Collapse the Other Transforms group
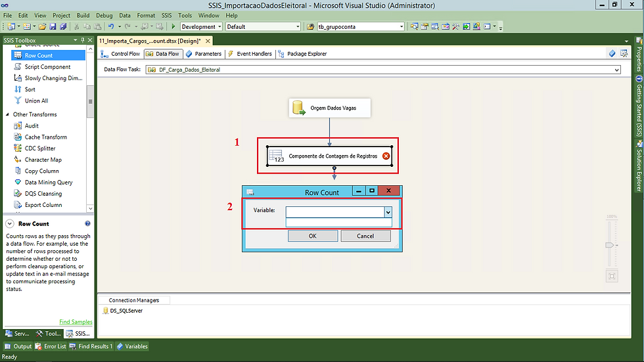 pos(7,114)
